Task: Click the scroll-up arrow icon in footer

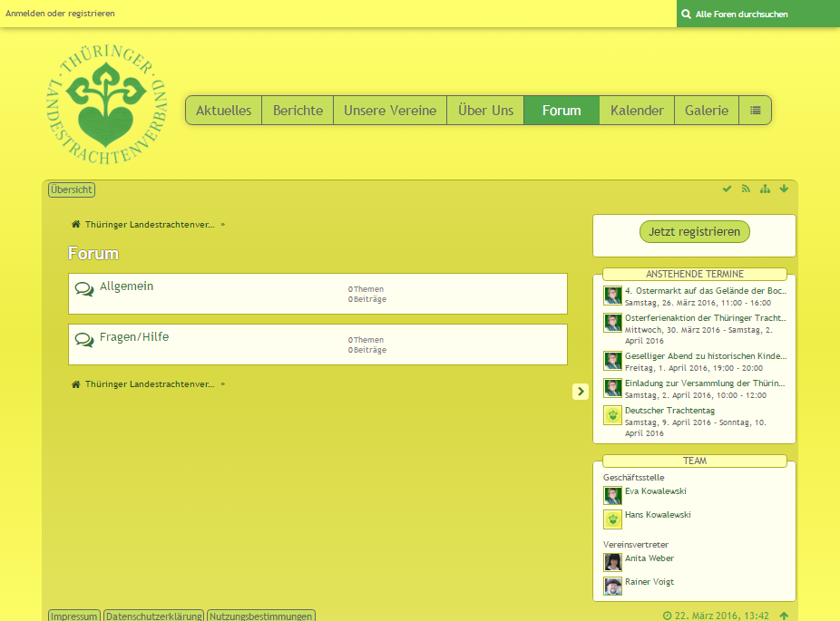Action: tap(784, 616)
